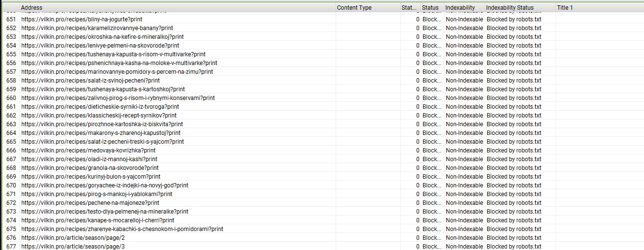Select the kurinyj-bulon-s-yajcom?print URL
The image size is (644, 250).
pos(91,177)
